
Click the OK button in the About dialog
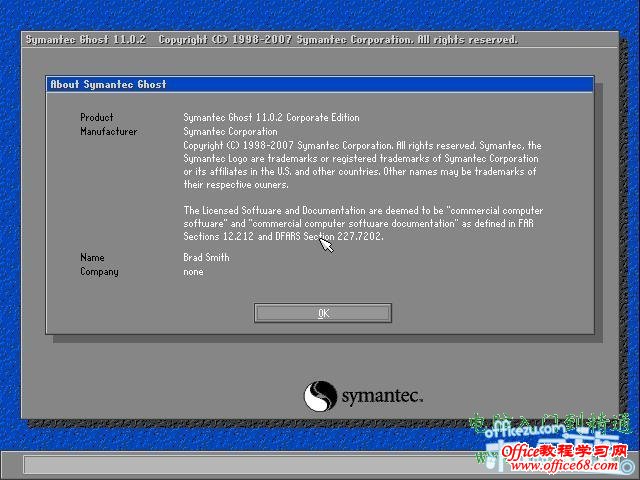click(323, 313)
